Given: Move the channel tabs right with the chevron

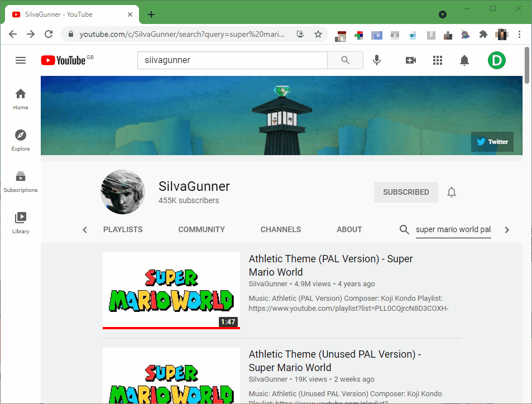Looking at the screenshot, I should click(507, 230).
